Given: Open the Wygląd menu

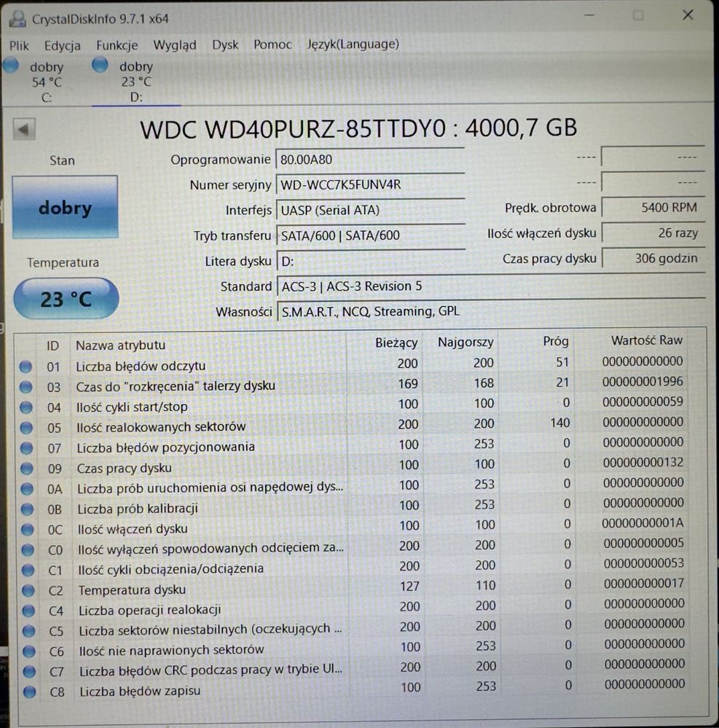Looking at the screenshot, I should [x=175, y=45].
